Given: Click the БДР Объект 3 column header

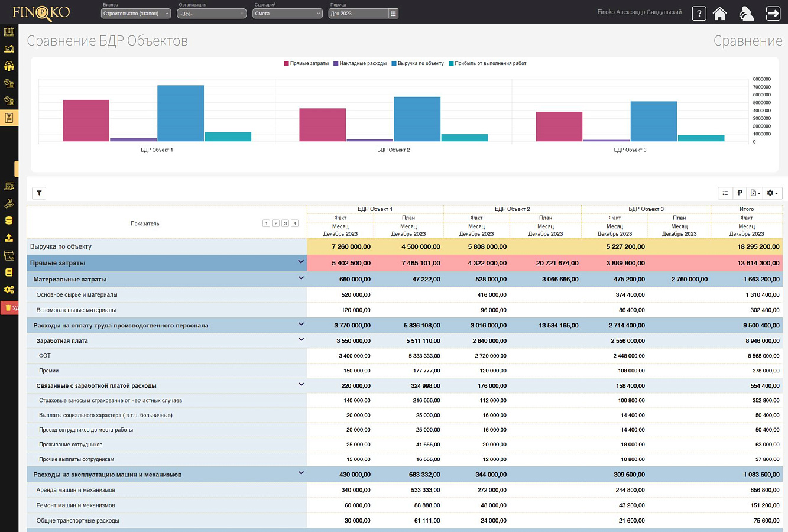Looking at the screenshot, I should (646, 209).
